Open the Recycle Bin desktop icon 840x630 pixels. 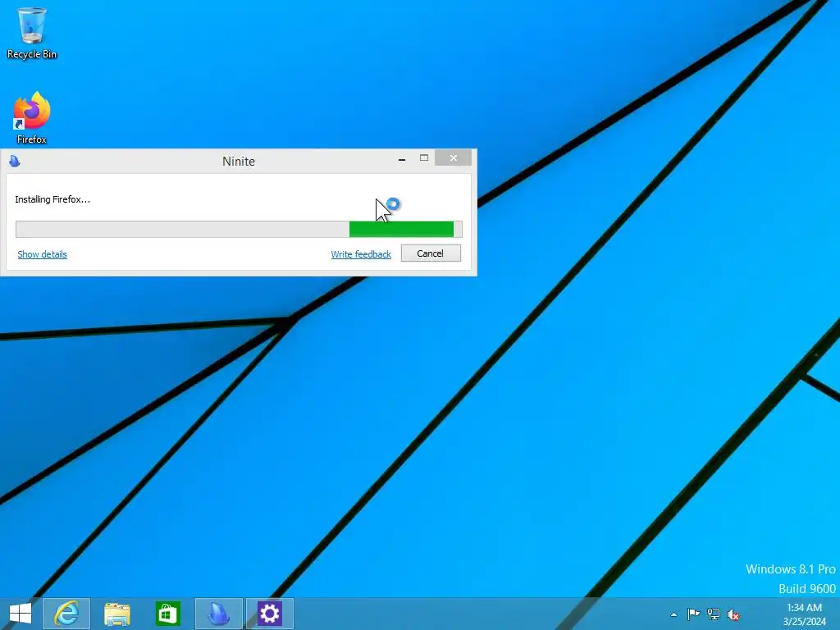pyautogui.click(x=32, y=32)
